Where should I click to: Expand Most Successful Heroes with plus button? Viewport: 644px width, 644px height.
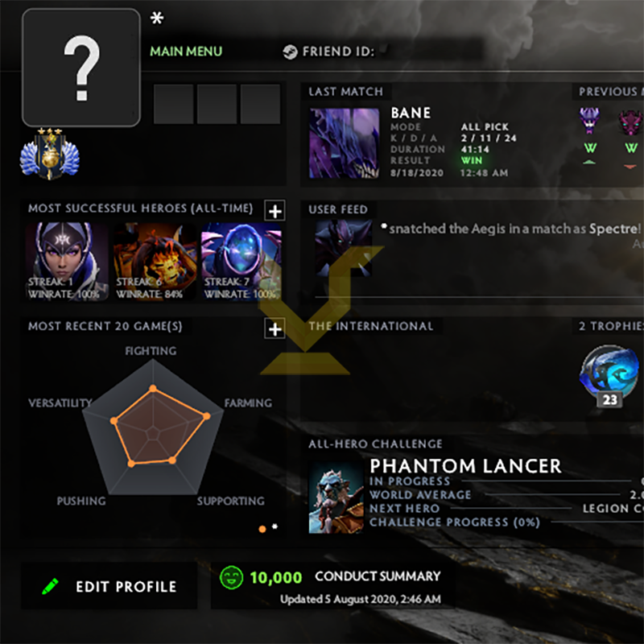(275, 211)
